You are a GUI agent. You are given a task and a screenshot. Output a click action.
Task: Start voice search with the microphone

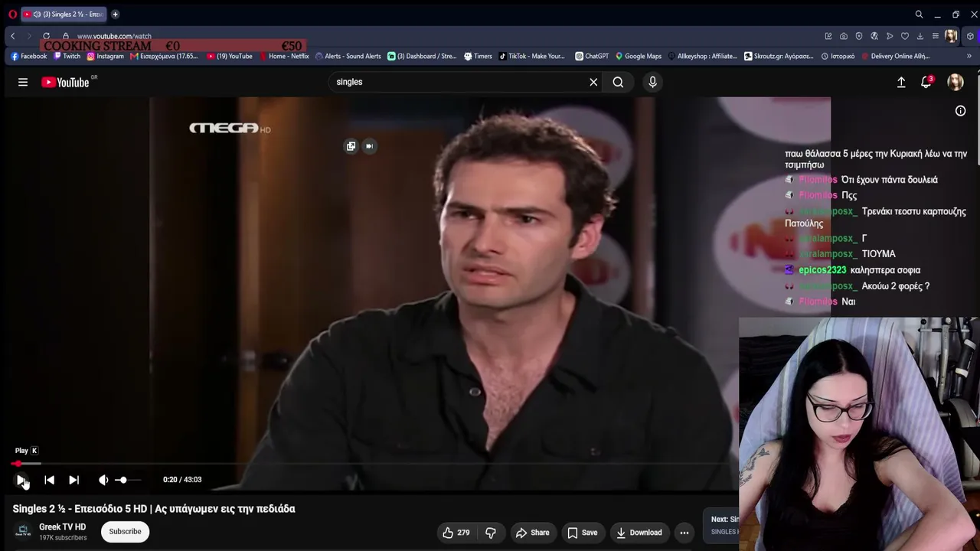652,82
